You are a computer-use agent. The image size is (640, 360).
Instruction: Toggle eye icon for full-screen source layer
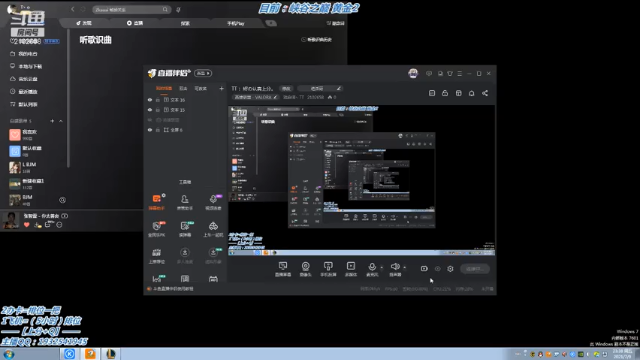point(150,130)
